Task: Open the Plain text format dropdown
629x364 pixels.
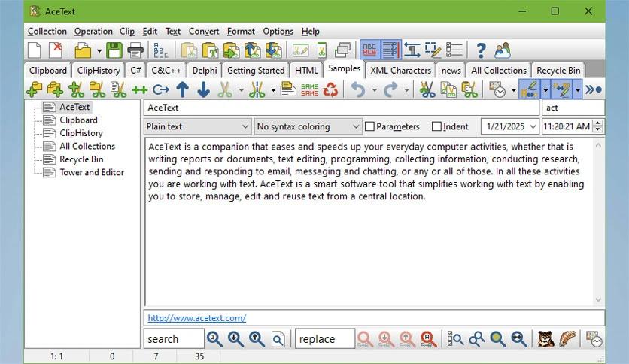Action: [197, 126]
